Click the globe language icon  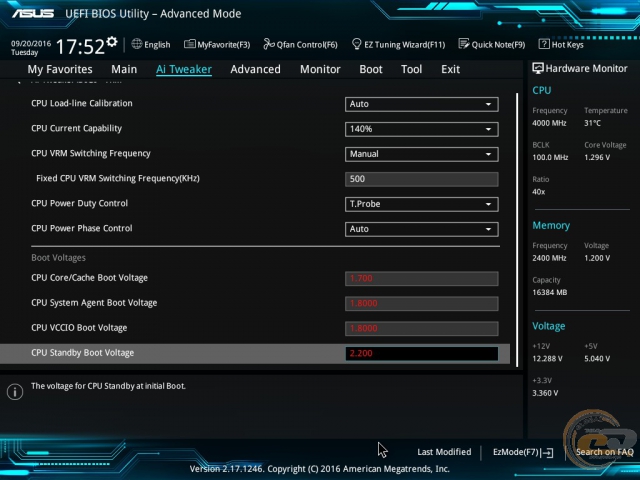pos(137,44)
